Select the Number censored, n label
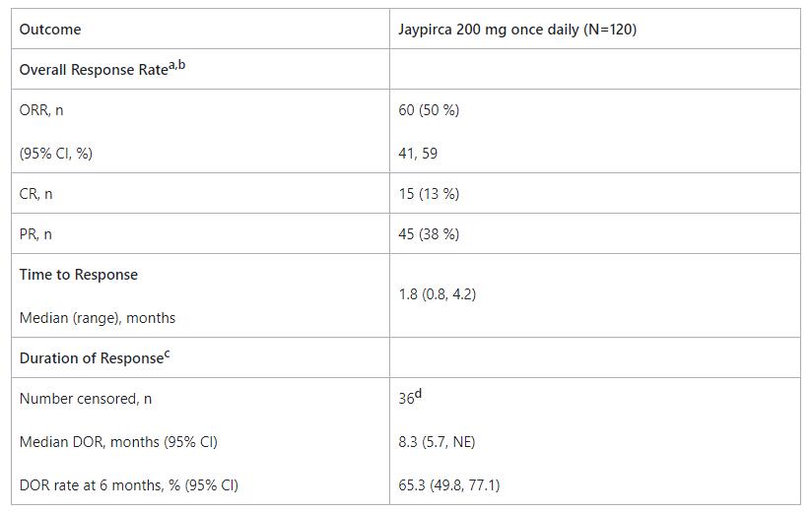Viewport: 812px width, 513px height. (86, 399)
